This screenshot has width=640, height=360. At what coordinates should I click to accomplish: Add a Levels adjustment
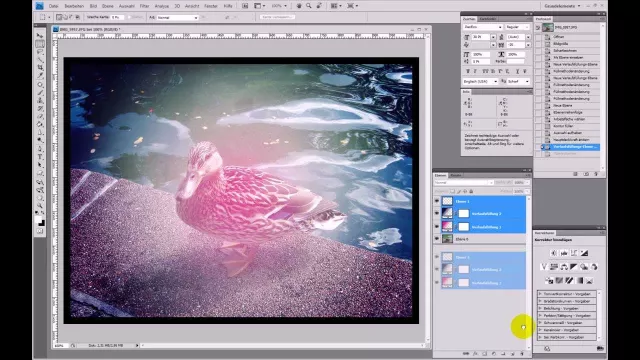tap(564, 253)
